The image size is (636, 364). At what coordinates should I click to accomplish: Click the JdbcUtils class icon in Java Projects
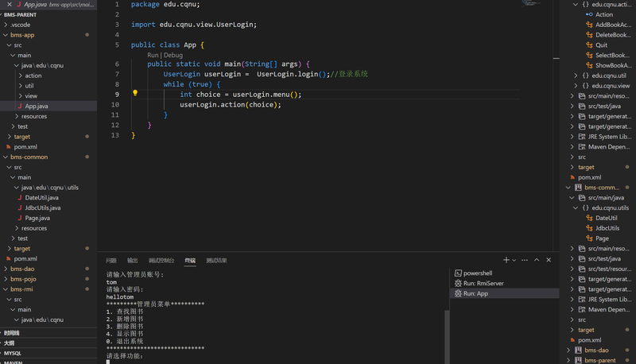(x=589, y=228)
